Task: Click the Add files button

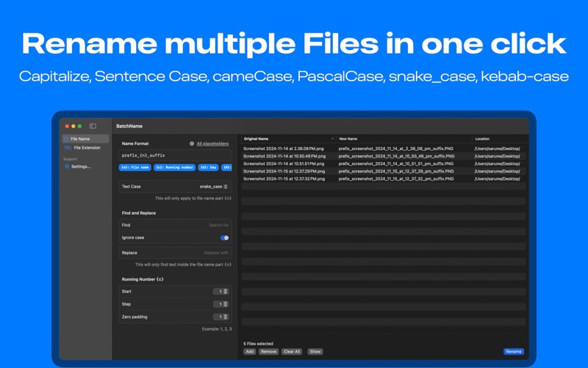Action: click(x=250, y=352)
